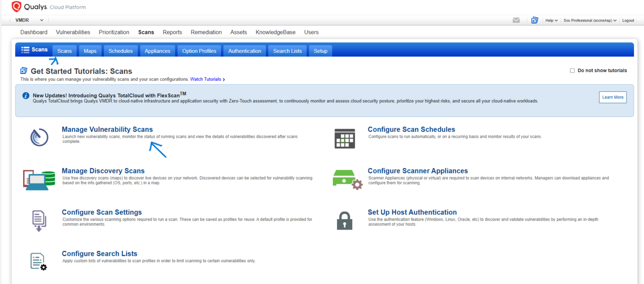
Task: Click the tutorials icon beside the envelope
Action: (x=534, y=20)
